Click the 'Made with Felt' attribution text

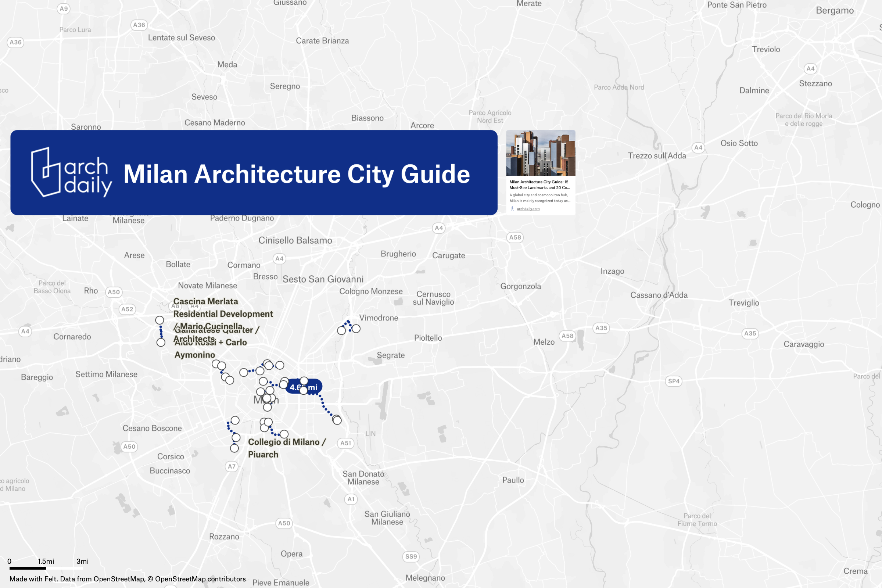(x=128, y=578)
